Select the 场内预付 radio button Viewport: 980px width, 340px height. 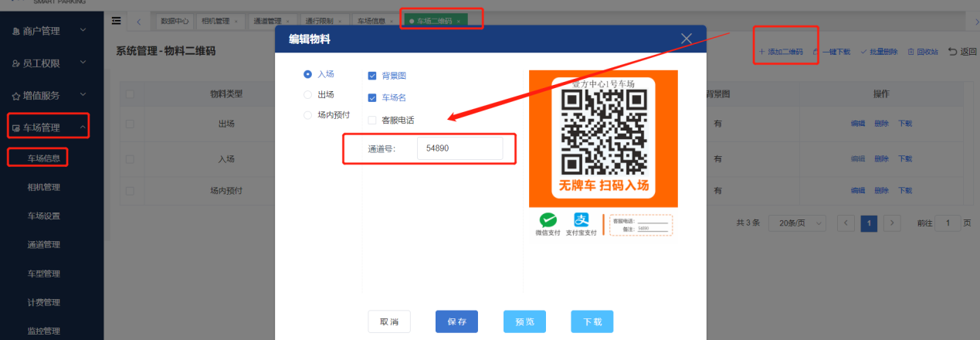308,114
